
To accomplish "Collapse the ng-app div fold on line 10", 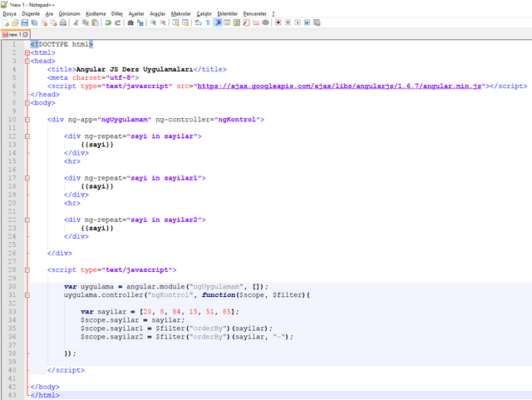I will pyautogui.click(x=27, y=120).
